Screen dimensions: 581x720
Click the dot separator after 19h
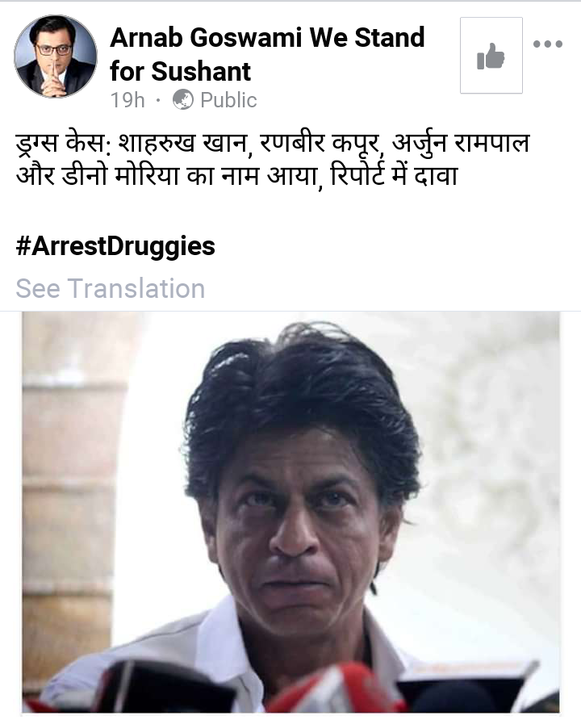(158, 100)
